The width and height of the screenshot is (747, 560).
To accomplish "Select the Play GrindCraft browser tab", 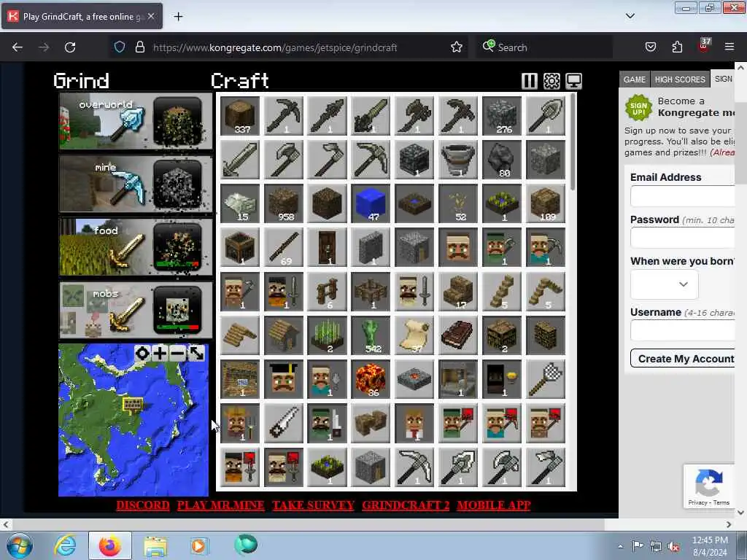I will point(82,17).
